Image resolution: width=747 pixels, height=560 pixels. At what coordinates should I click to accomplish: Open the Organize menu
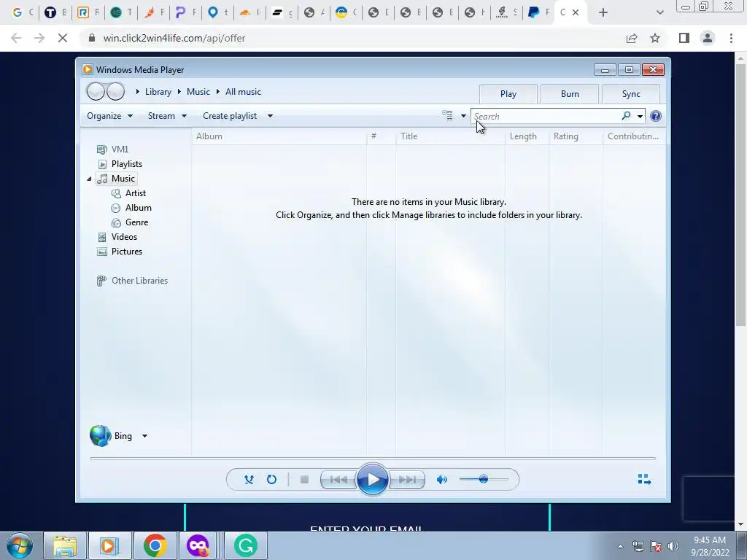(109, 116)
